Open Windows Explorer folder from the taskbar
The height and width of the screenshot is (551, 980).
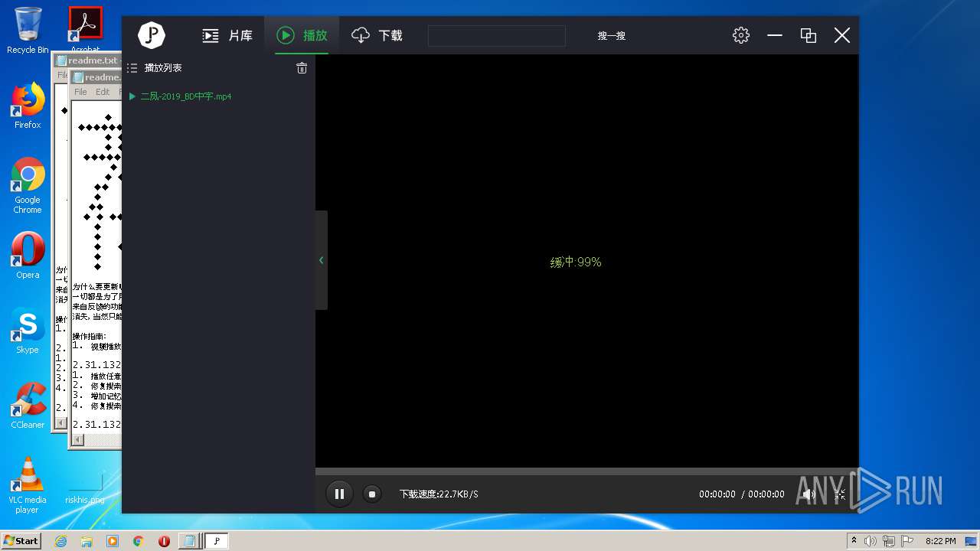click(87, 541)
